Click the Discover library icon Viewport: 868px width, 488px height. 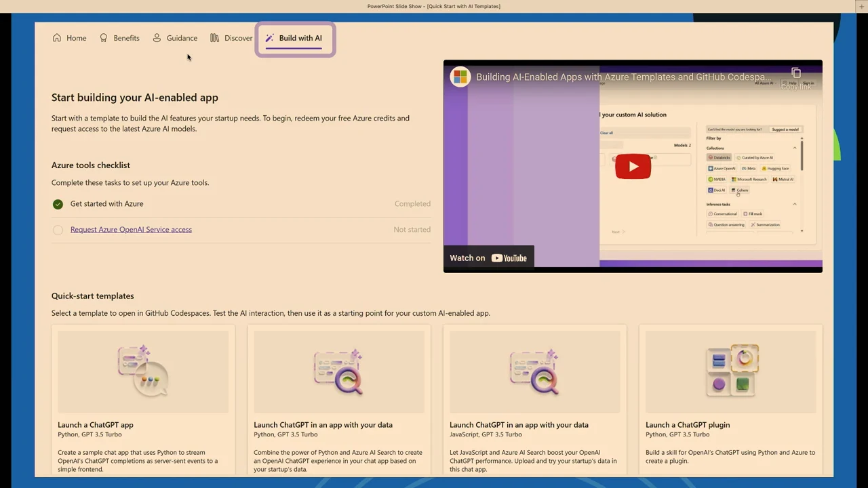coord(214,38)
